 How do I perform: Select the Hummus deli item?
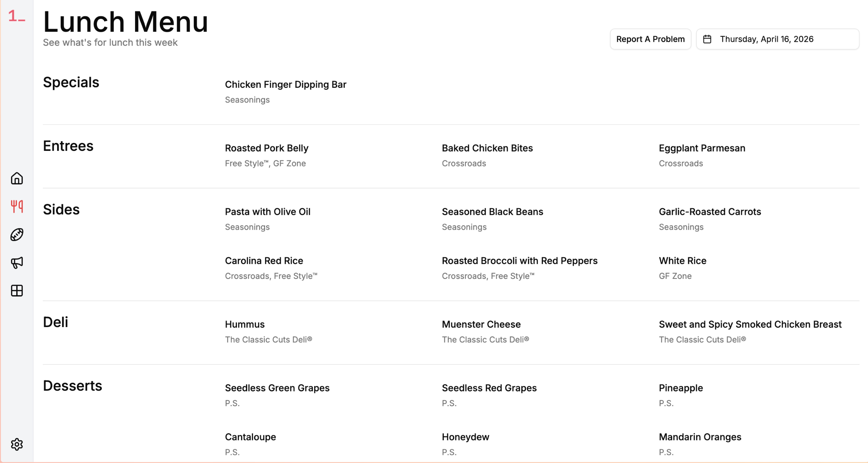pos(245,324)
